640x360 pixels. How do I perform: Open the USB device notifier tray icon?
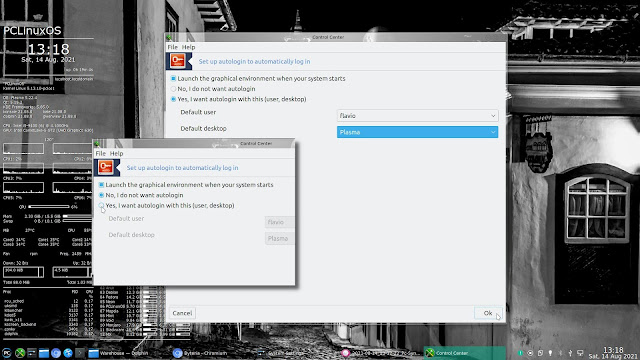[570, 353]
